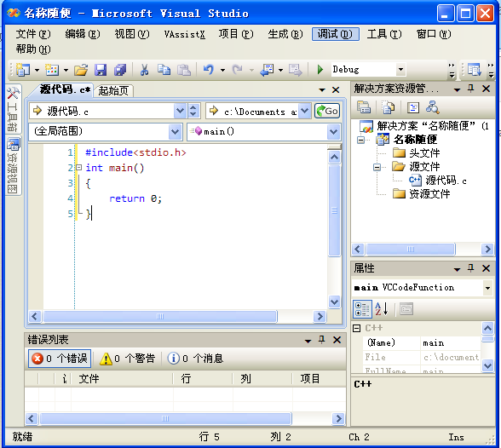Click the Save All toolbar icon
Viewport: 501px width, 448px height.
tap(120, 70)
